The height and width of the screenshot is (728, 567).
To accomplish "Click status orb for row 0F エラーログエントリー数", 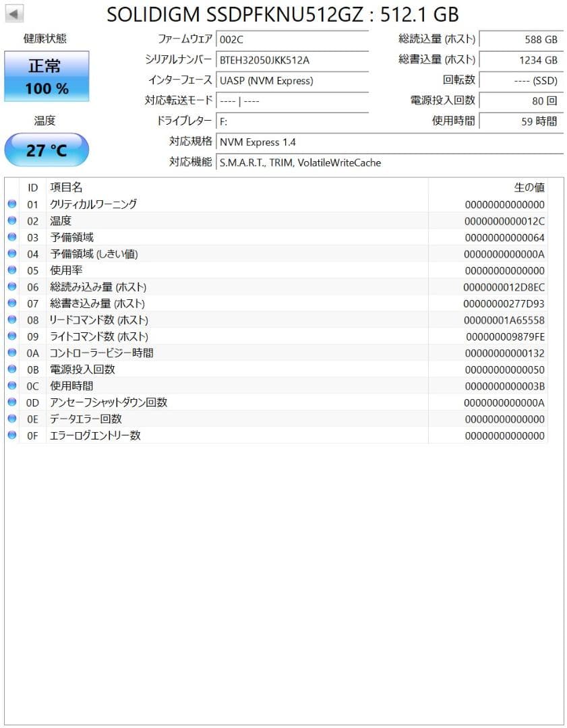I will pos(12,435).
